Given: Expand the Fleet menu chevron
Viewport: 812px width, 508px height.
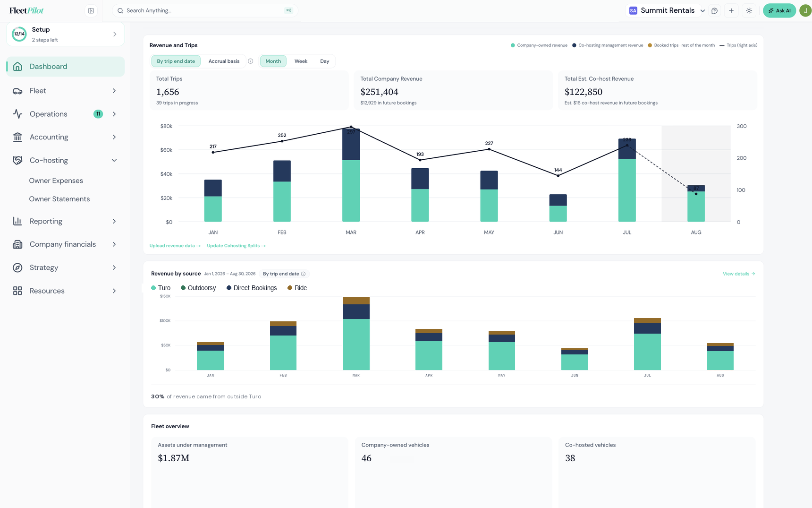Looking at the screenshot, I should (114, 91).
